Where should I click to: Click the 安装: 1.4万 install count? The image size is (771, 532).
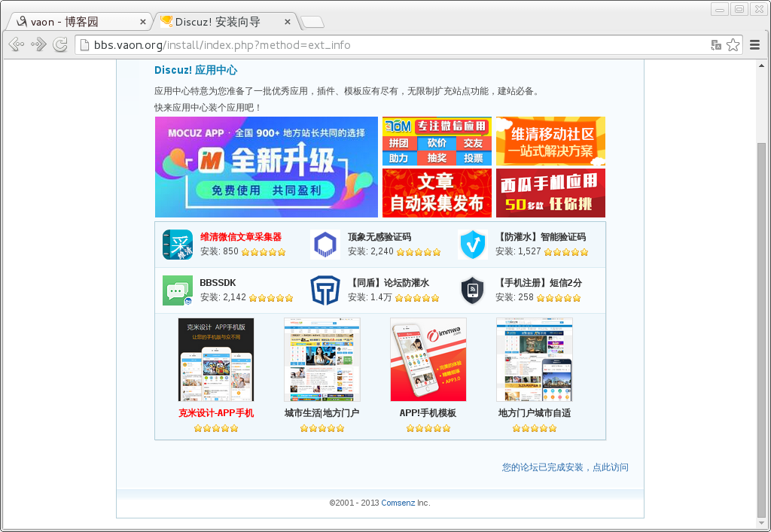(x=370, y=297)
